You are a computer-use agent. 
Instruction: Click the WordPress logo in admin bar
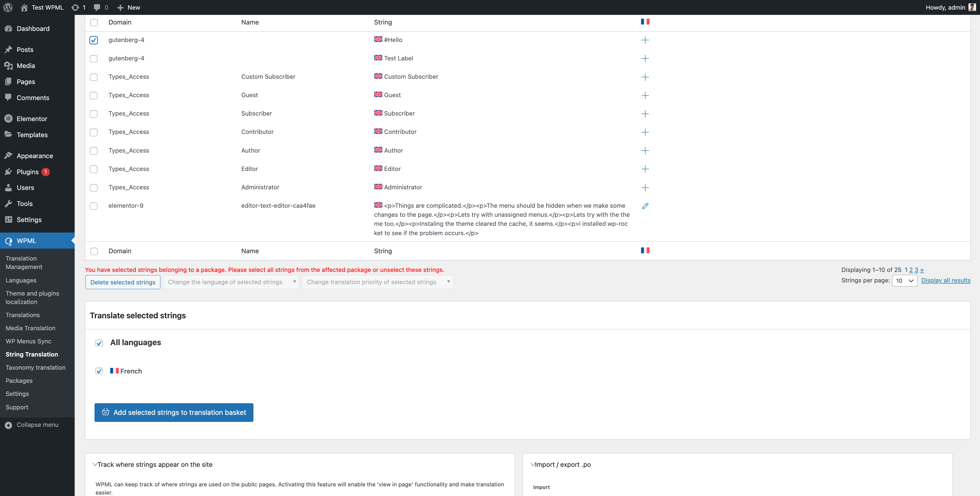pyautogui.click(x=8, y=7)
